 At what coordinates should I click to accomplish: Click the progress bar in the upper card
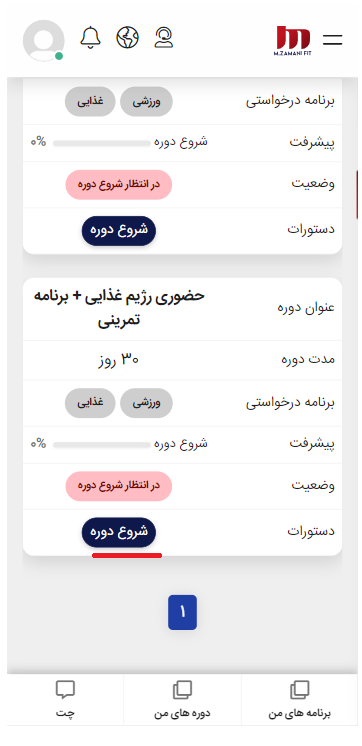coord(102,143)
